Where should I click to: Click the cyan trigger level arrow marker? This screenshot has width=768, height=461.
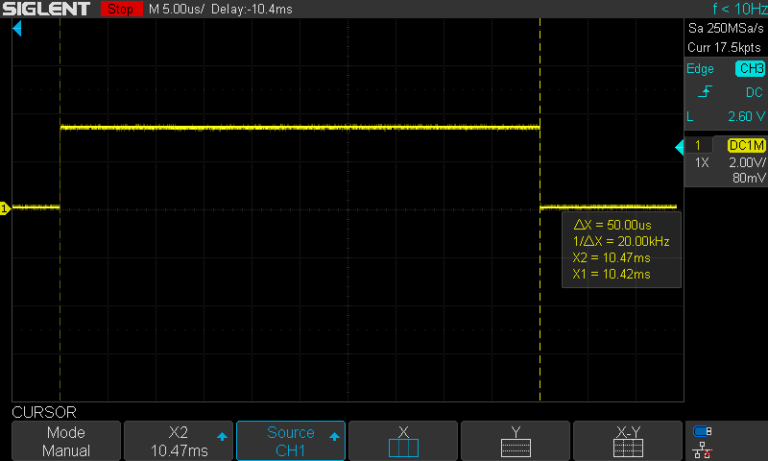coord(679,146)
